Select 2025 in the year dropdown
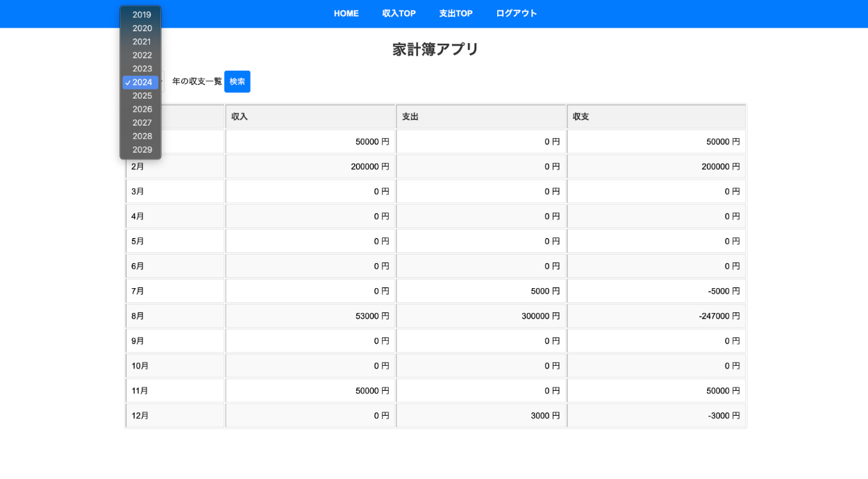This screenshot has height=479, width=868. point(142,96)
